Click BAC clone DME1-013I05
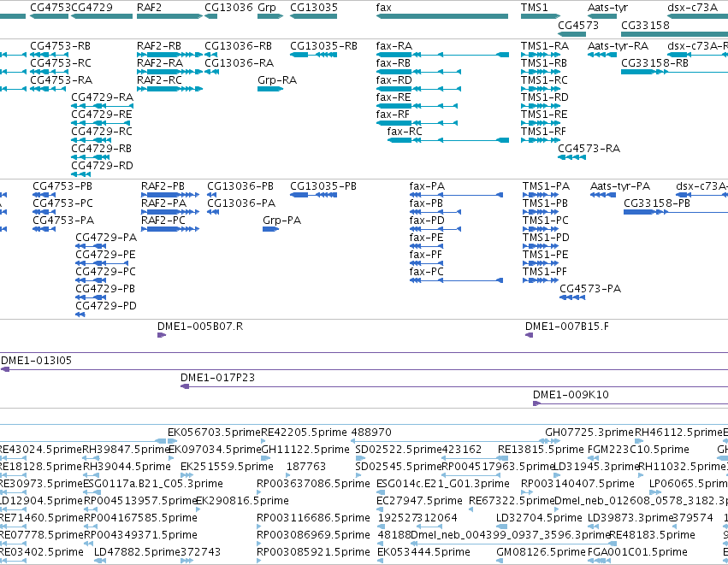 click(x=364, y=370)
